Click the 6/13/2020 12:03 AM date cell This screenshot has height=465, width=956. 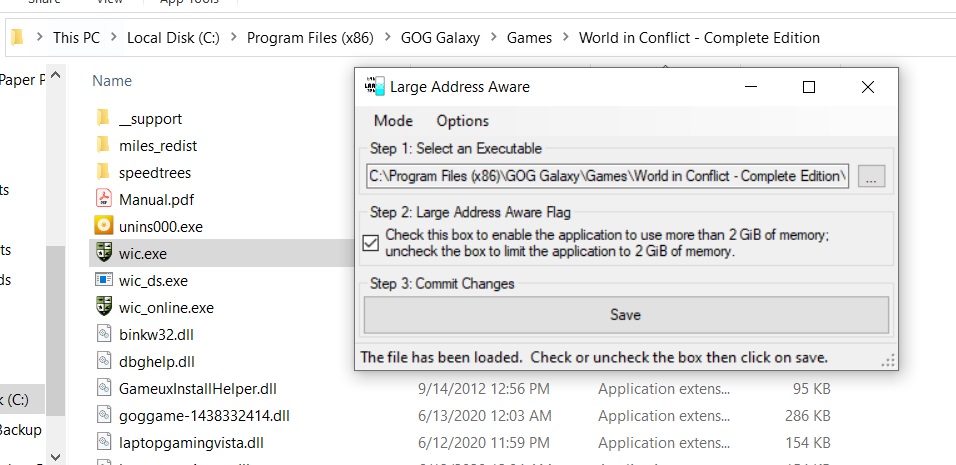(485, 416)
